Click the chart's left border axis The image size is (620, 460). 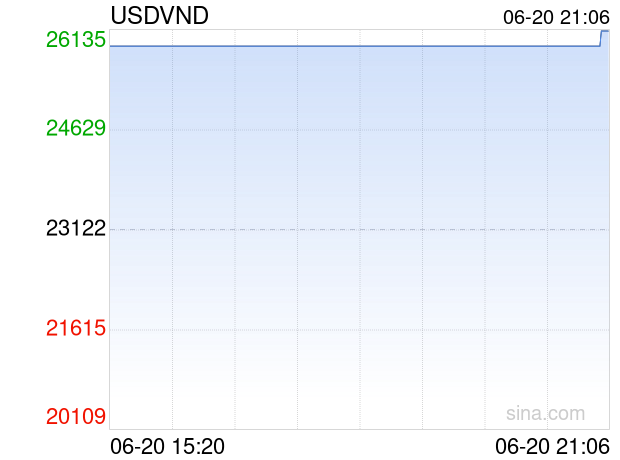110,229
